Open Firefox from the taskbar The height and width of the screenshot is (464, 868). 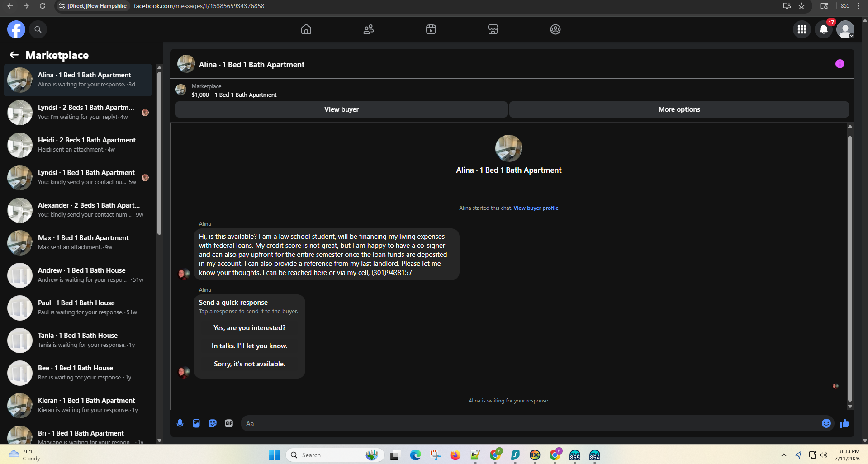pos(455,455)
